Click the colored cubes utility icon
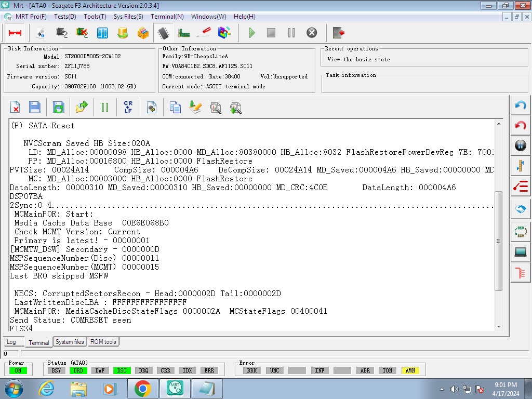Viewport: 532px width, 399px height. click(224, 33)
